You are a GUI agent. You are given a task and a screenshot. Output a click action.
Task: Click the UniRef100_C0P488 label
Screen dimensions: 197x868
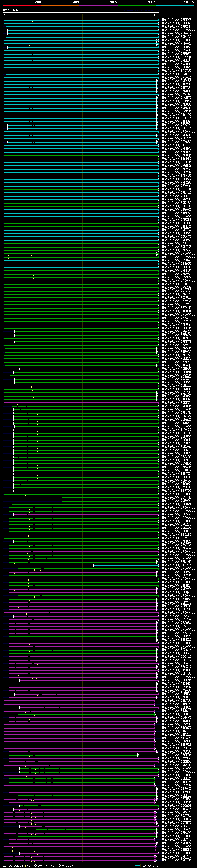(x=177, y=81)
